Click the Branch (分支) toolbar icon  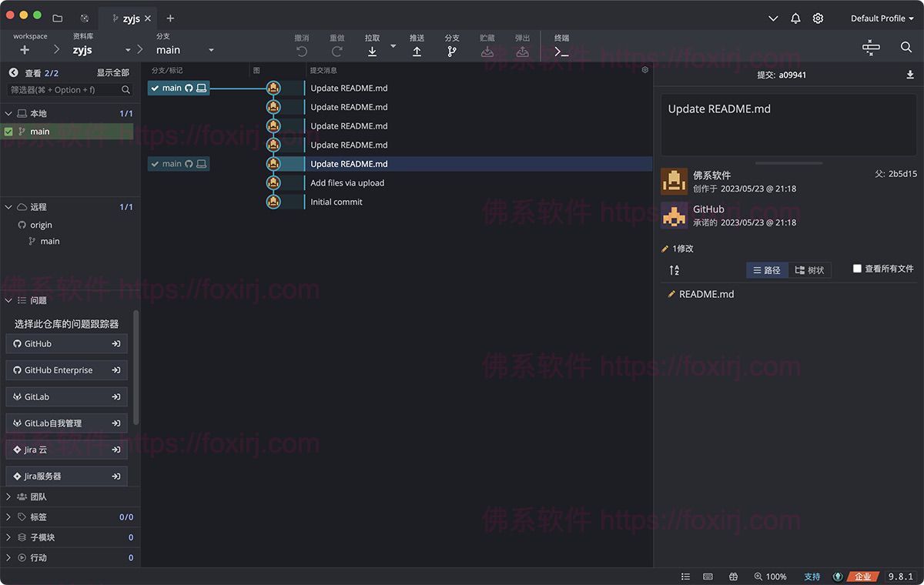point(452,52)
